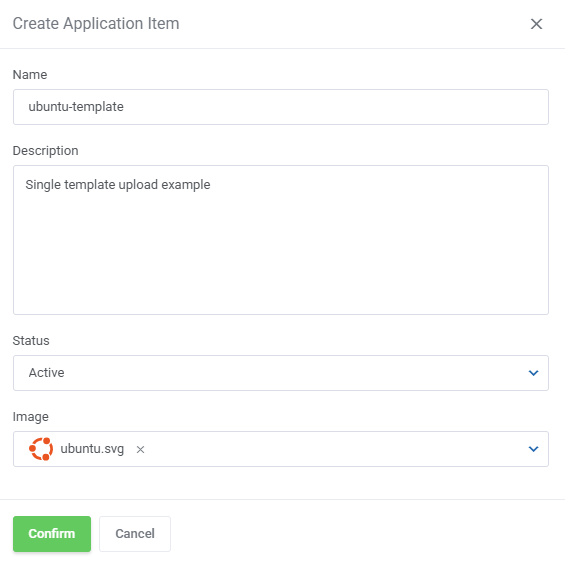
Task: Click the Name field label
Action: 30,74
